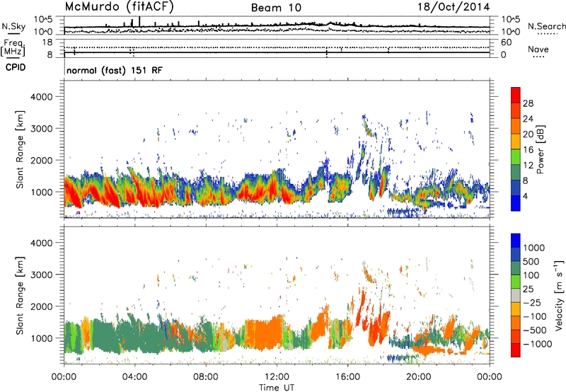Click the 3000 tick in power panel

41,129
